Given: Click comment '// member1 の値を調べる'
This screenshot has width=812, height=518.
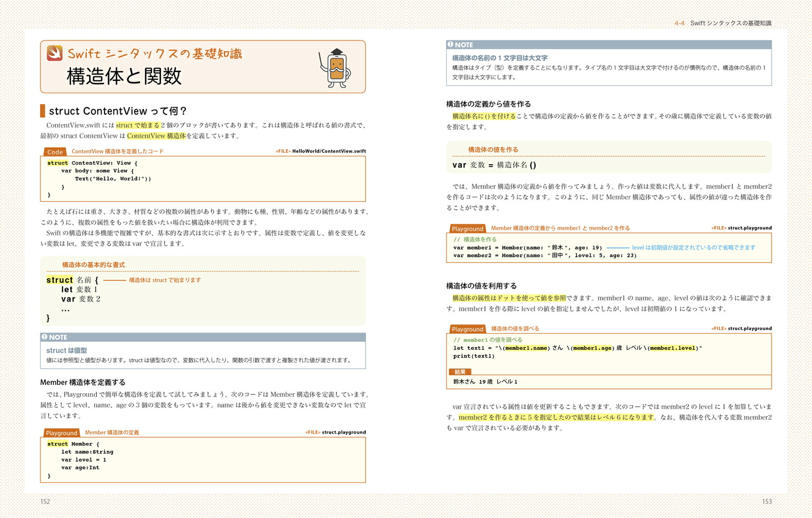Looking at the screenshot, I should coord(488,340).
